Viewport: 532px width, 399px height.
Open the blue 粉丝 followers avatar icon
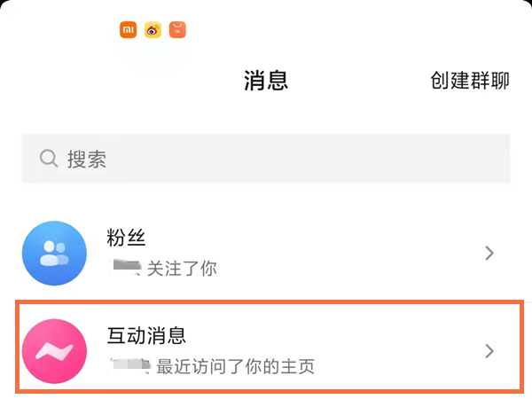coord(54,254)
